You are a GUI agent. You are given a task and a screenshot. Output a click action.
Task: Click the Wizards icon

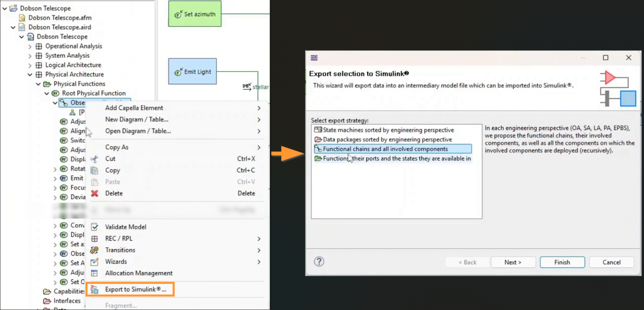pos(95,262)
